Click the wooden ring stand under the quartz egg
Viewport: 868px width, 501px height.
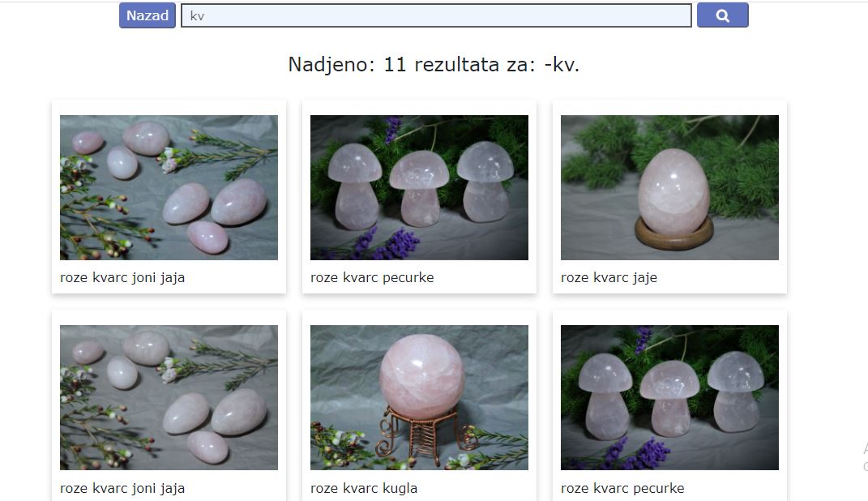click(x=674, y=233)
